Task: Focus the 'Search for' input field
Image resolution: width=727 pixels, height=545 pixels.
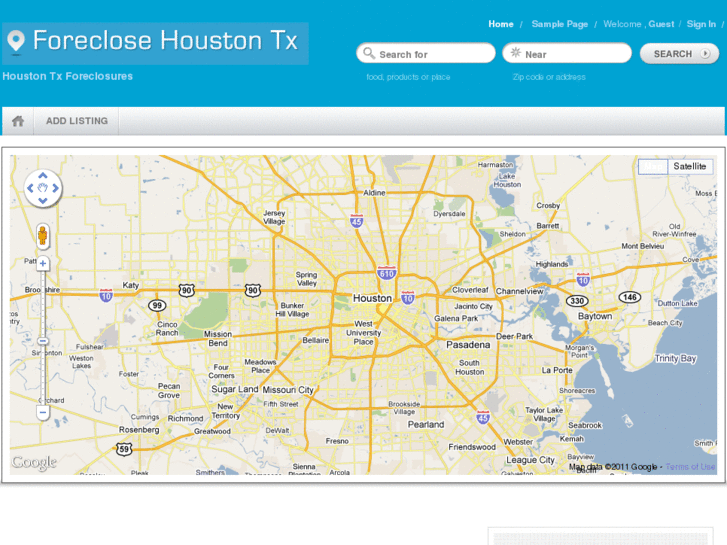Action: click(426, 54)
